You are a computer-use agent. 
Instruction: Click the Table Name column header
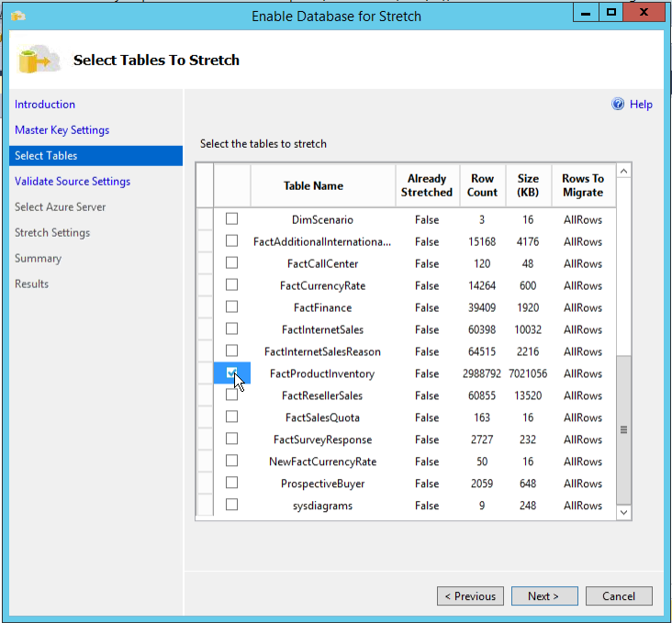coord(323,185)
